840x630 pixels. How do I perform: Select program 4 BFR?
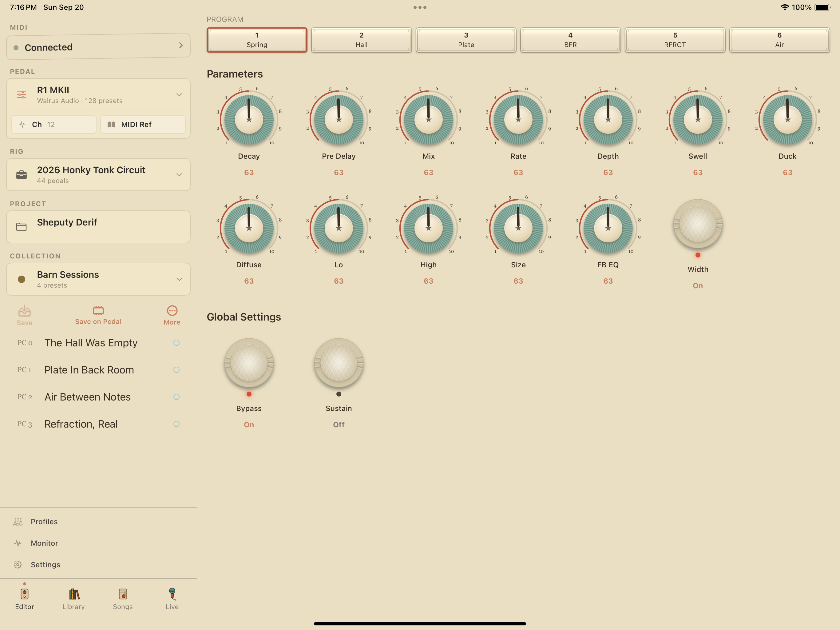(570, 40)
